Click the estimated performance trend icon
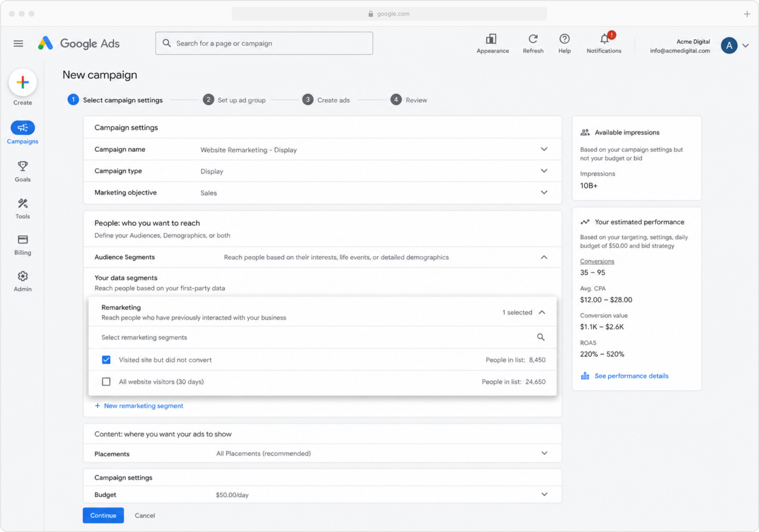 coord(585,222)
